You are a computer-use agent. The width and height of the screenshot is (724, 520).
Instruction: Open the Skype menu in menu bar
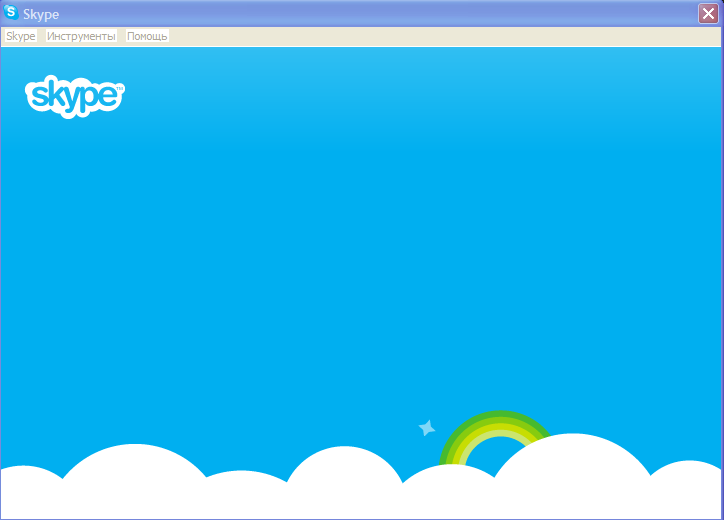point(21,36)
